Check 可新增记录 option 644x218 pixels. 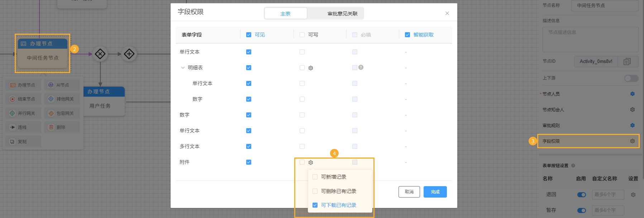[x=315, y=177]
